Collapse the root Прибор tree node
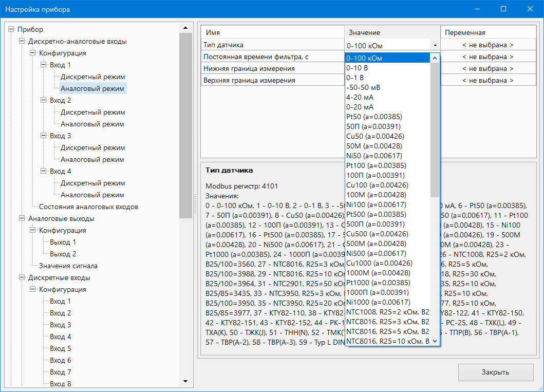The image size is (544, 392). (11, 29)
